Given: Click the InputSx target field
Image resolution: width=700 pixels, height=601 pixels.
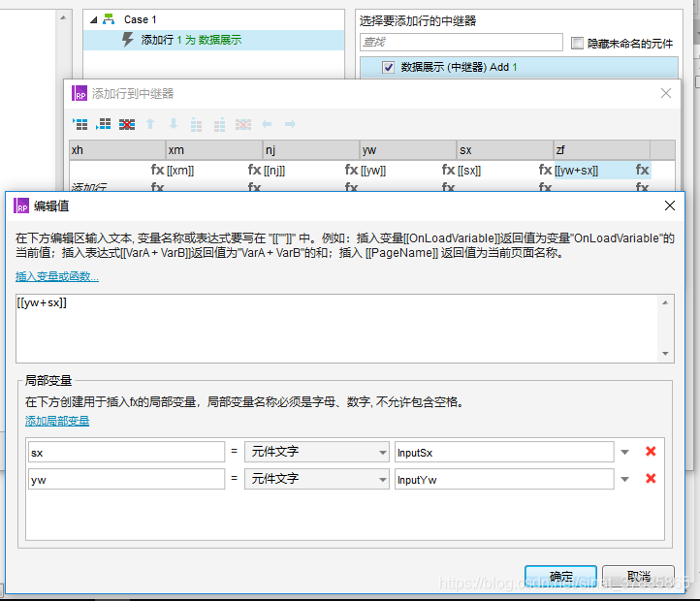Looking at the screenshot, I should (504, 452).
